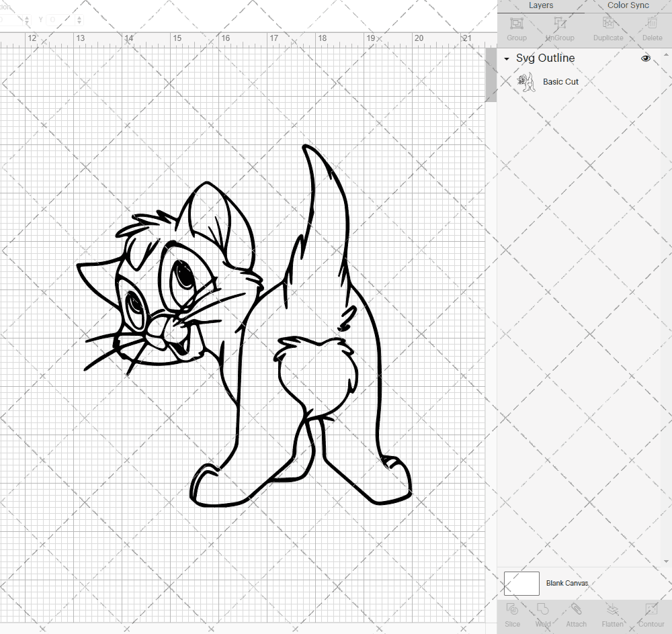Switch to the Layers tab
Viewport: 672px width, 634px height.
[x=540, y=5]
